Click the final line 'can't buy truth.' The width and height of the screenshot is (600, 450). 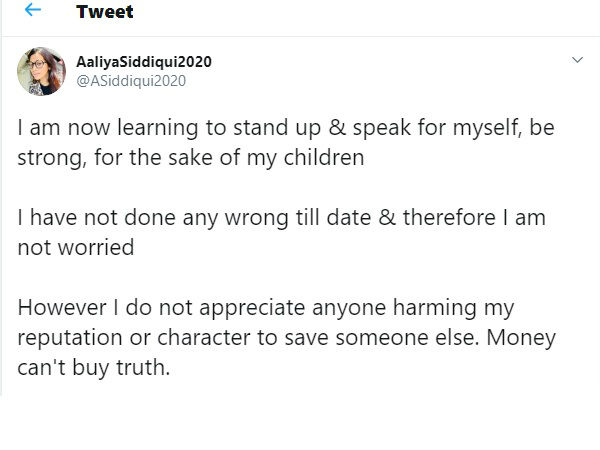click(94, 368)
